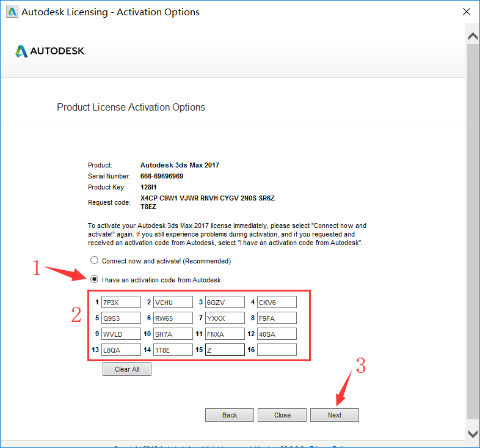Click activation field 4 with CKV6
This screenshot has height=448, width=480.
(x=276, y=302)
